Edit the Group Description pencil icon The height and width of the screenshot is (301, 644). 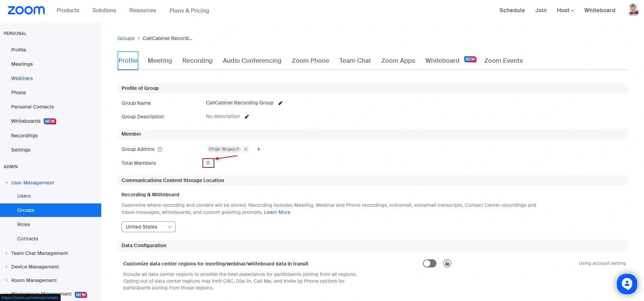pyautogui.click(x=247, y=117)
